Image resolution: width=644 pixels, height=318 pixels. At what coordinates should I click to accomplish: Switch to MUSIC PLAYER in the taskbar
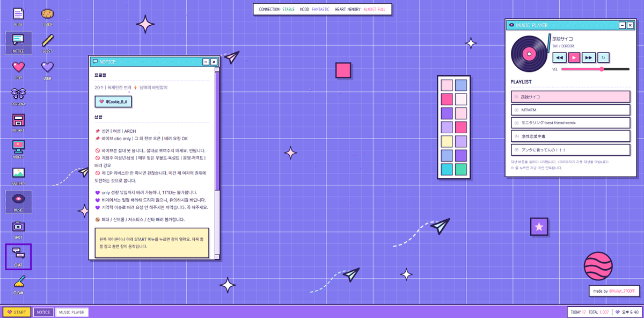coord(72,312)
